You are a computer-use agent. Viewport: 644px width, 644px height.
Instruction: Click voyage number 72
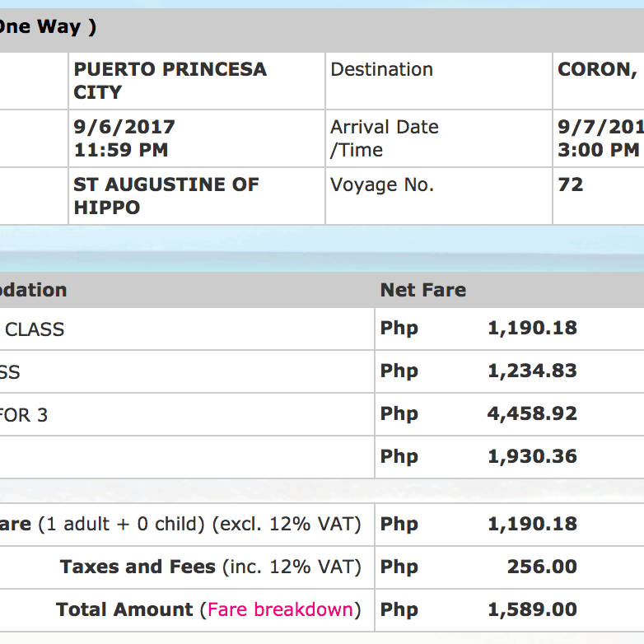click(x=571, y=185)
